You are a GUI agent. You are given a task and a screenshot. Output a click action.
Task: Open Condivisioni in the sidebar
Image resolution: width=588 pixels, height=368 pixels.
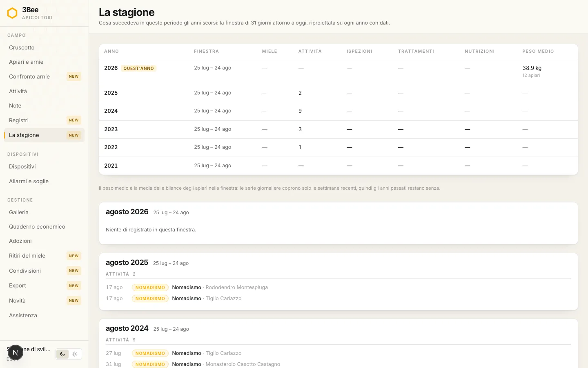click(44, 271)
